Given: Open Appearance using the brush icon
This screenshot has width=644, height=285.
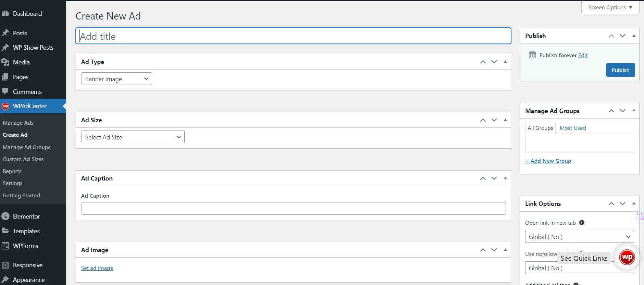Looking at the screenshot, I should click(x=5, y=280).
